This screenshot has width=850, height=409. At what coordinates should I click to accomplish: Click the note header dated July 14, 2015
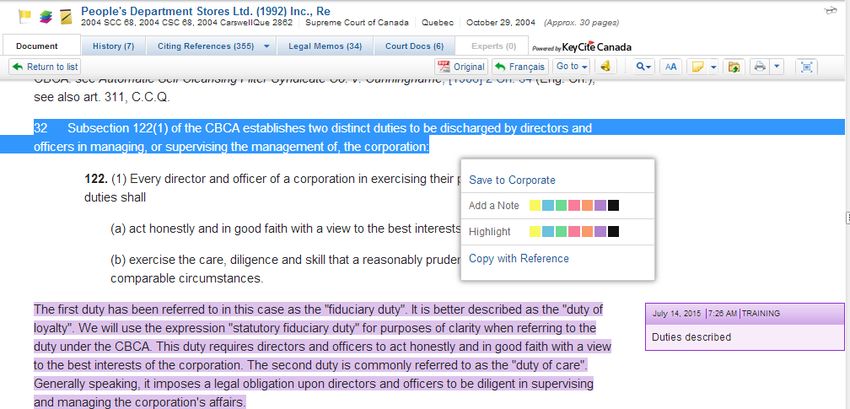(x=745, y=314)
